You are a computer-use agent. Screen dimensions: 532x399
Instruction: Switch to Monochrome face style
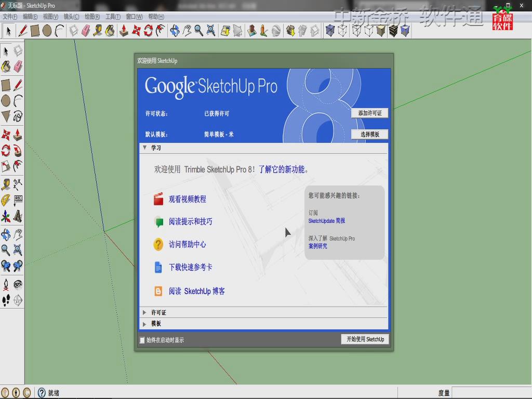pyautogui.click(x=405, y=31)
